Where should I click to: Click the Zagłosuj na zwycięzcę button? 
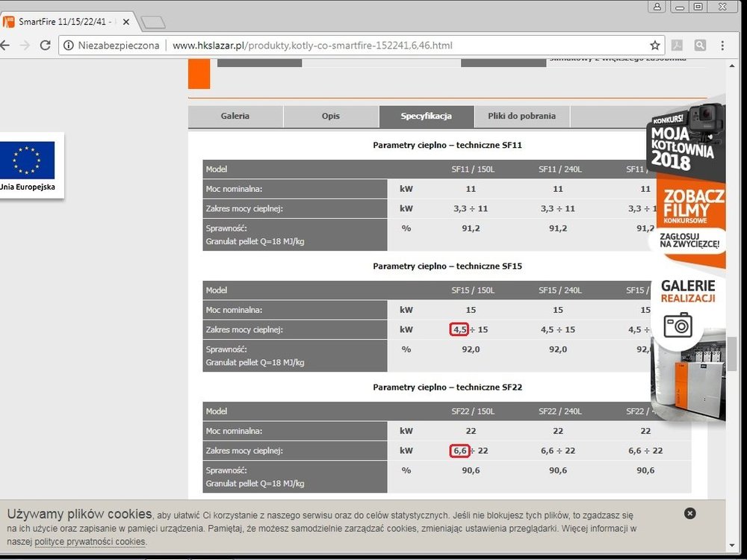689,240
